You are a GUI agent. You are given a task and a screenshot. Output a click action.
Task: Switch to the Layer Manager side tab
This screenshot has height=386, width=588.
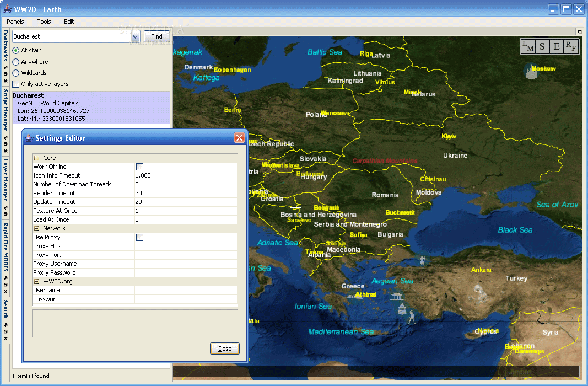click(6, 180)
